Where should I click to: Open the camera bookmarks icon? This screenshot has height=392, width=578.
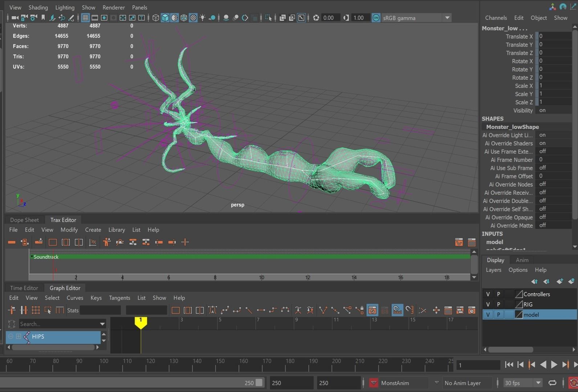pyautogui.click(x=43, y=17)
